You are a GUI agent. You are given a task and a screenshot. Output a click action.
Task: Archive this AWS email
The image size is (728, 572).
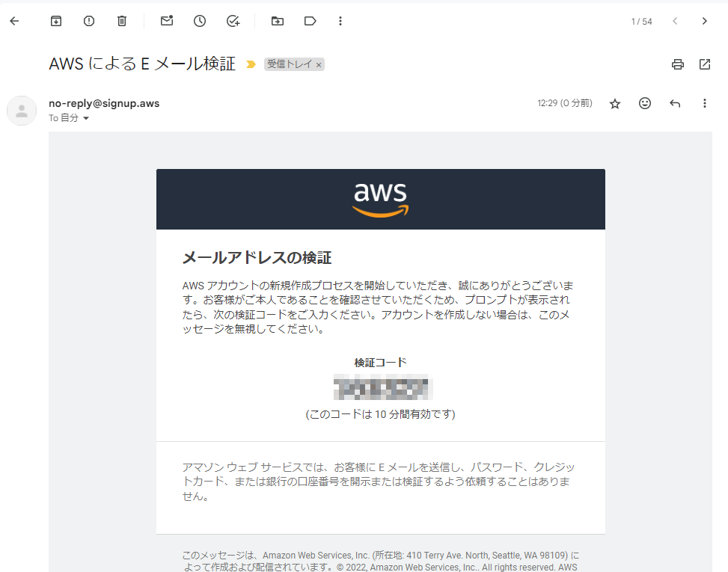point(56,21)
